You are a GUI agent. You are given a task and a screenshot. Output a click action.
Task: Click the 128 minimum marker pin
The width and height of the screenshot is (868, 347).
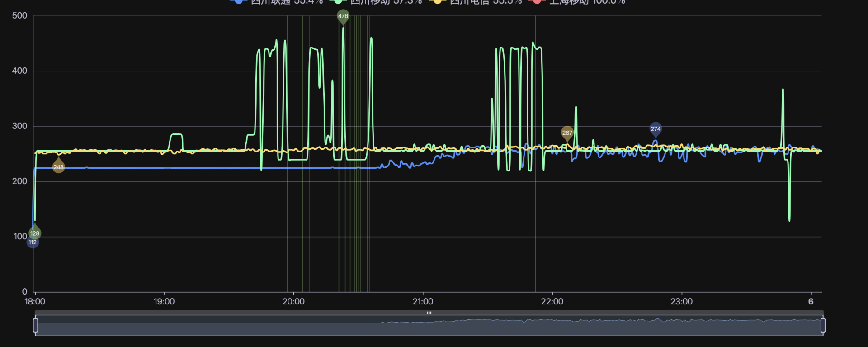click(x=35, y=233)
